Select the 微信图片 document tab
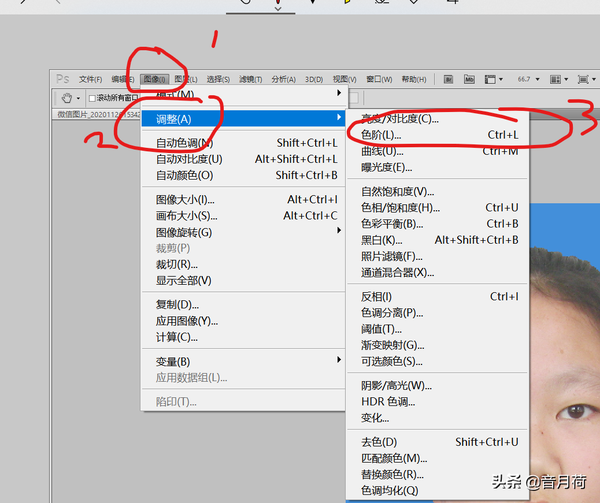 99,114
